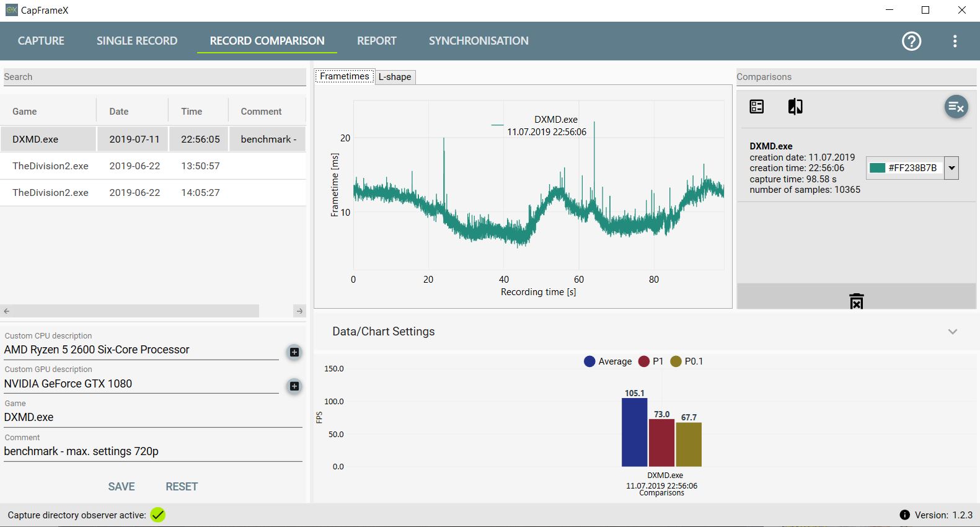Click the Game name field DXMD.exe

coord(152,417)
